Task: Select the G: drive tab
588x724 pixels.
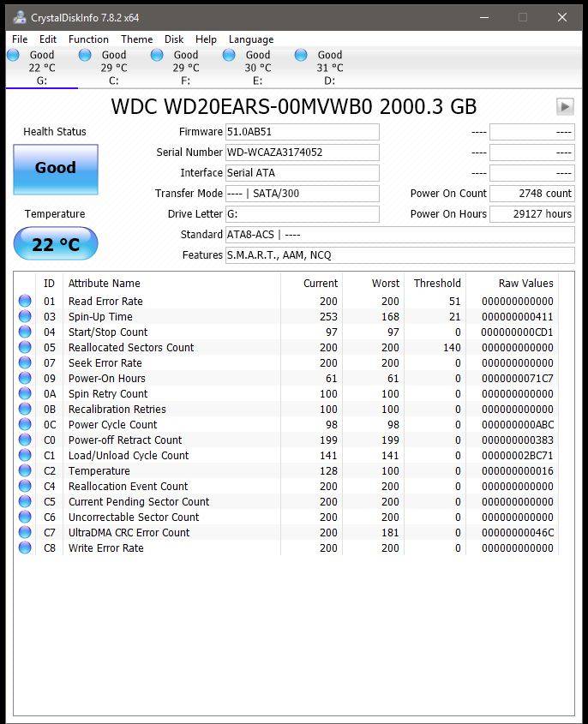Action: pyautogui.click(x=41, y=68)
